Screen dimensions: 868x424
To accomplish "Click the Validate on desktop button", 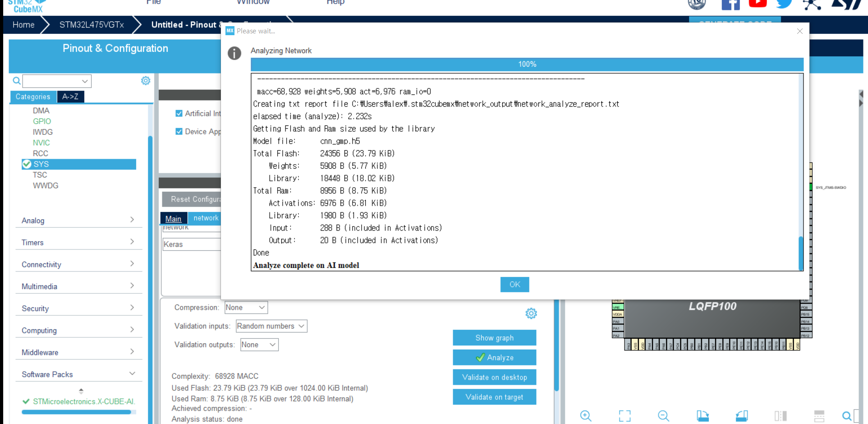I will (x=494, y=378).
